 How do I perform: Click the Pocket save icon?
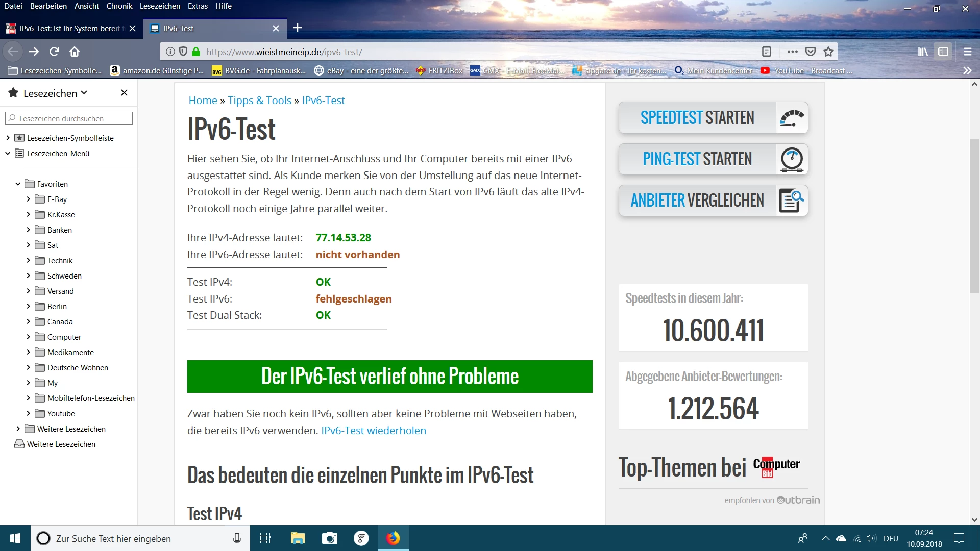tap(811, 52)
